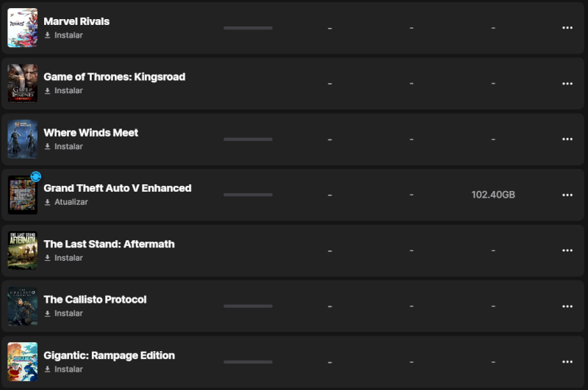This screenshot has width=588, height=390.
Task: Open more options for Where Winds Meet
Action: pos(567,140)
